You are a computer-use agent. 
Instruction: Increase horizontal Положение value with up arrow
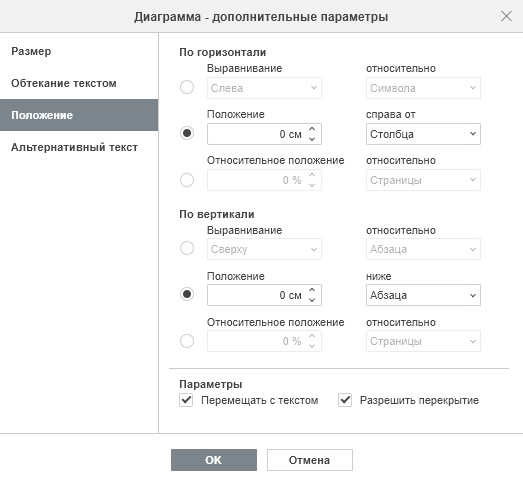(x=312, y=129)
